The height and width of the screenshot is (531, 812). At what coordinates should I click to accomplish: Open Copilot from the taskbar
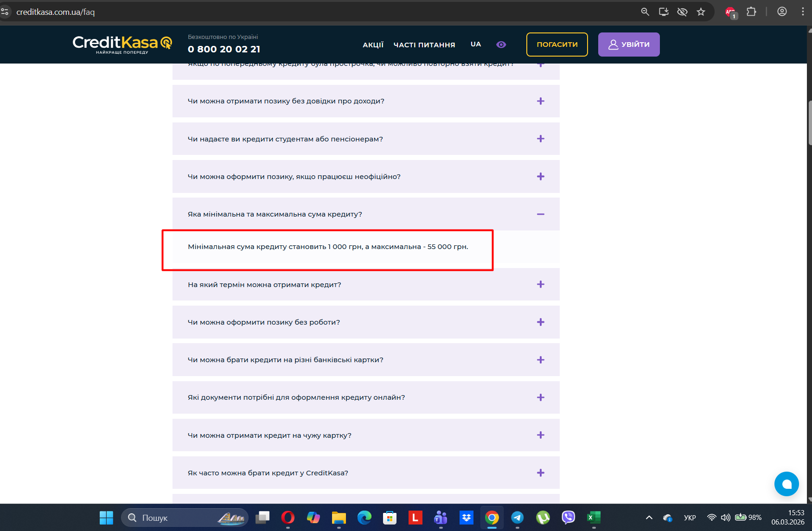pyautogui.click(x=313, y=518)
